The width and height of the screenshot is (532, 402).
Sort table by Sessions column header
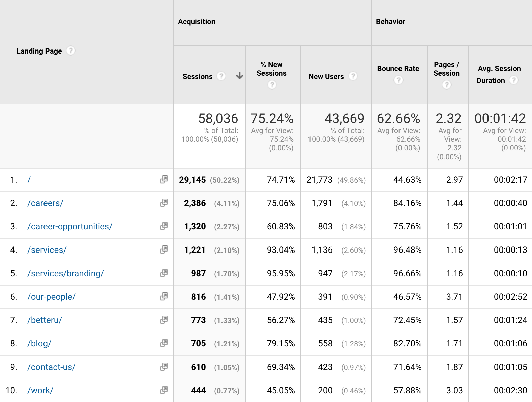point(197,77)
